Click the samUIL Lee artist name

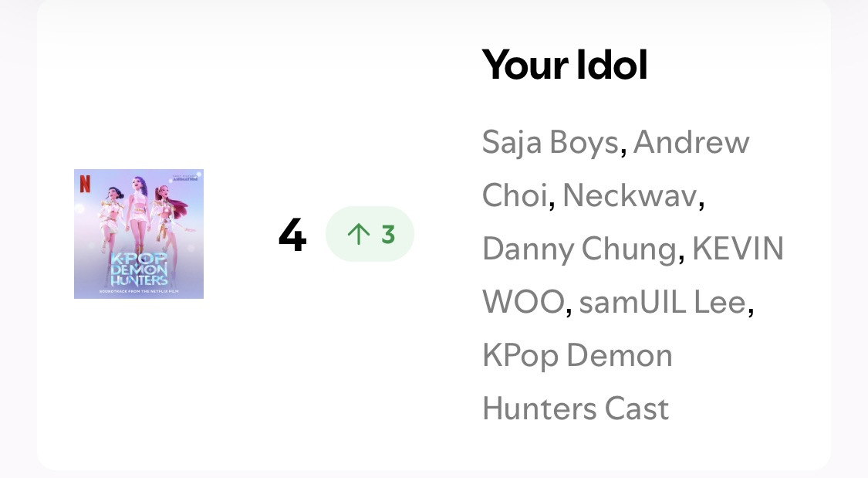pyautogui.click(x=662, y=303)
